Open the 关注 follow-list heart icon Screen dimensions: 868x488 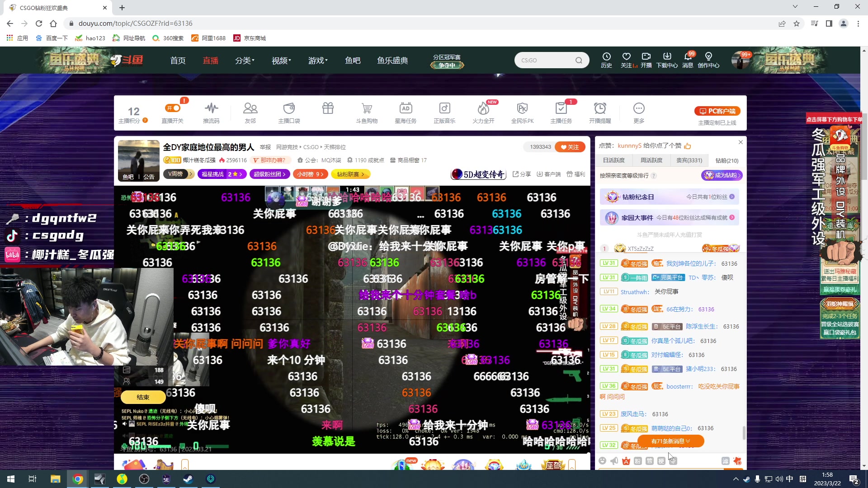[627, 60]
